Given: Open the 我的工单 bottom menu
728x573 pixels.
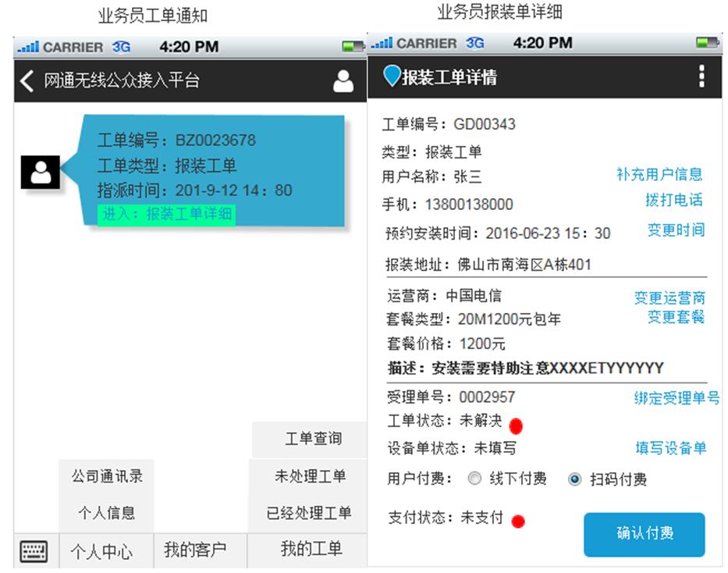Looking at the screenshot, I should (x=307, y=550).
